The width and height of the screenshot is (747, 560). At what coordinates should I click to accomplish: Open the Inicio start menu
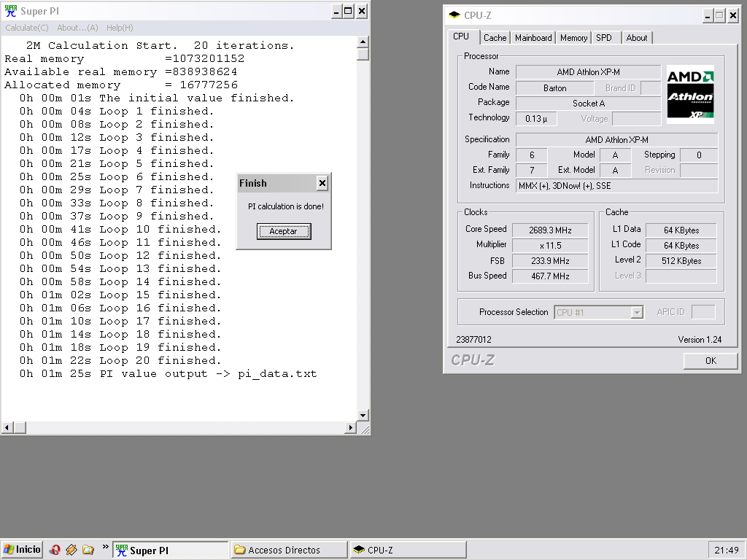tap(22, 550)
